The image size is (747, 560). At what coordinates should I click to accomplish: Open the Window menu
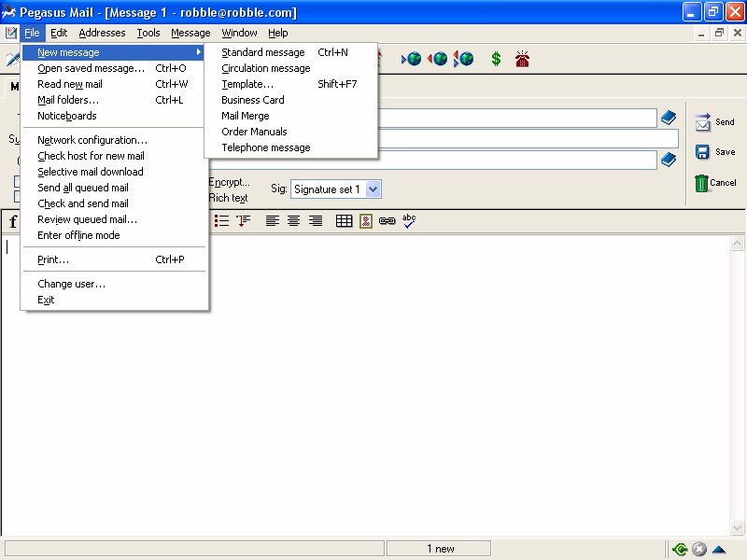(239, 33)
